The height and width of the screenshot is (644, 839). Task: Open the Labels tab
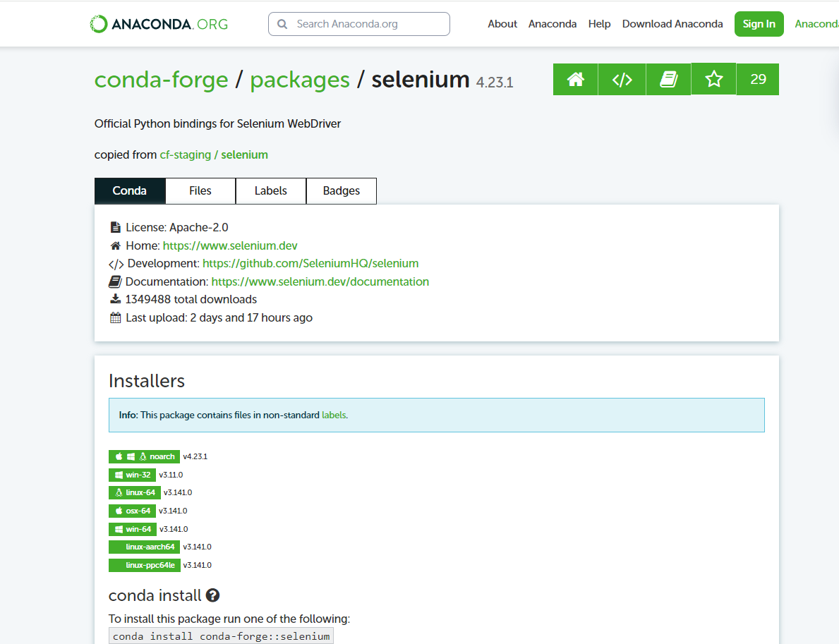270,190
